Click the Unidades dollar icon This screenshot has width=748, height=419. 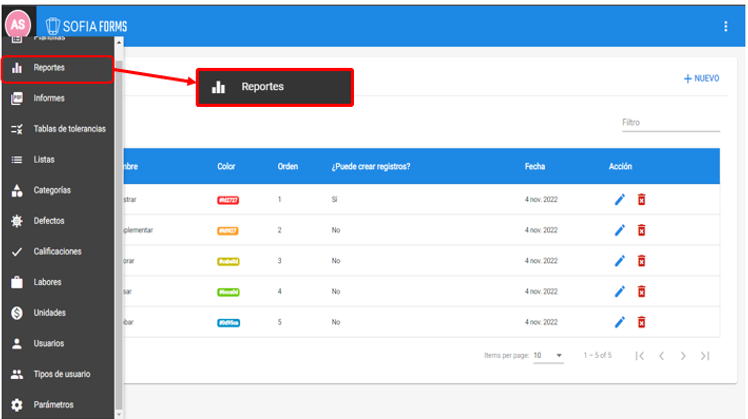point(16,313)
